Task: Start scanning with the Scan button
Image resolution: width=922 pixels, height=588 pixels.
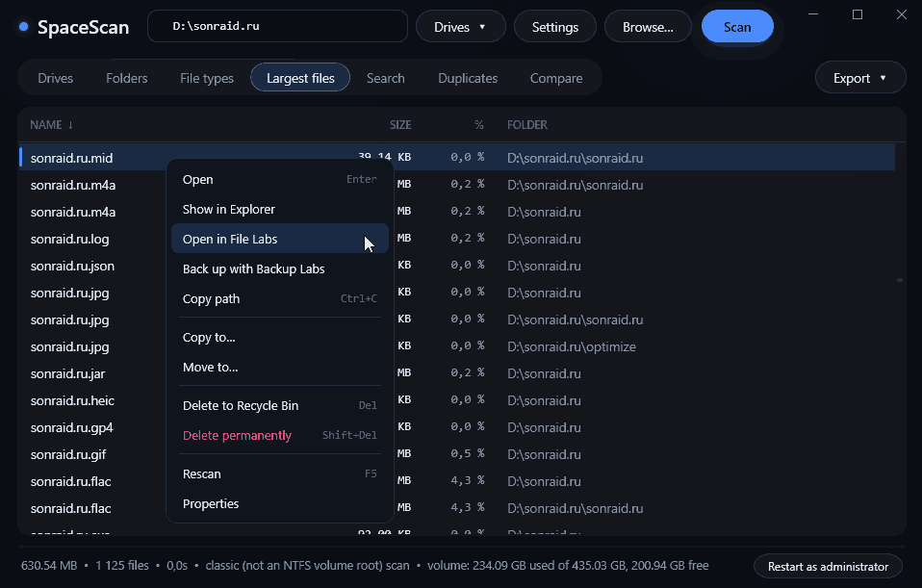Action: [x=737, y=27]
